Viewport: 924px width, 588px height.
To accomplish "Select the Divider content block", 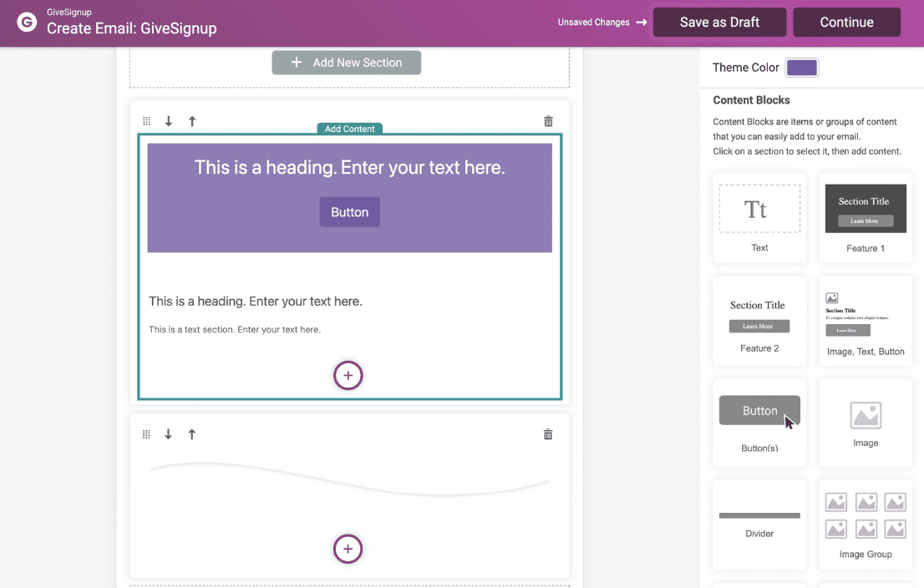I will (x=759, y=525).
